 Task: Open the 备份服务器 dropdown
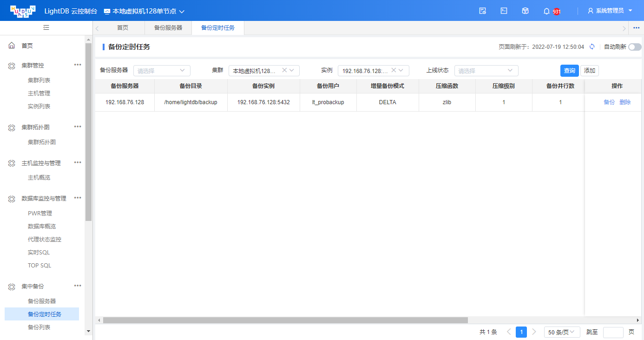click(x=162, y=71)
